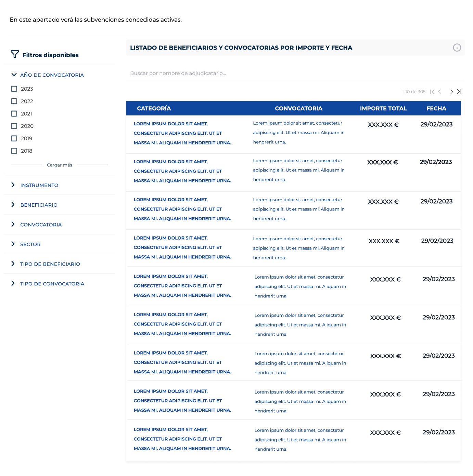Tick the 2018 year checkbox
Viewport: 473px width, 476px height.
(x=14, y=151)
